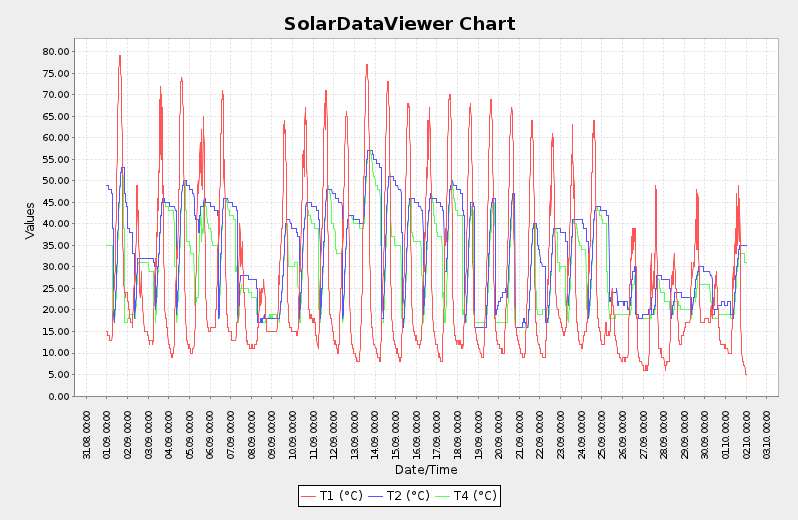
Task: Click the blue T2 legend line swatch
Action: click(x=376, y=496)
